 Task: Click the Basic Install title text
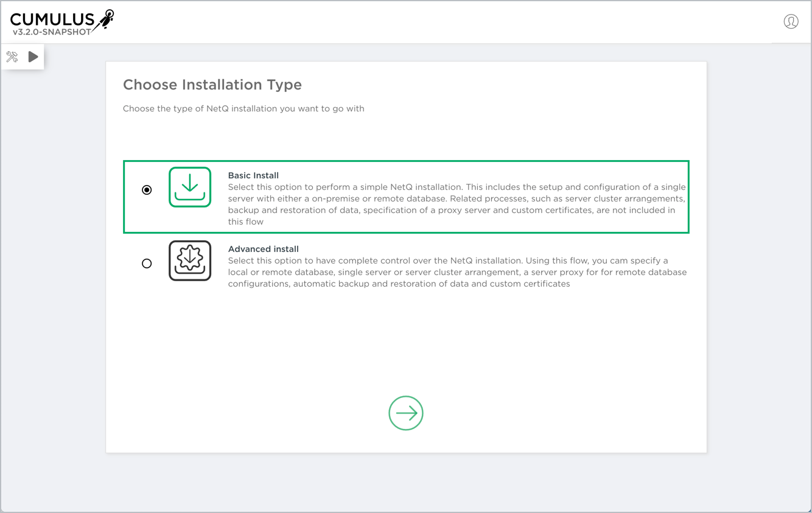click(x=253, y=175)
